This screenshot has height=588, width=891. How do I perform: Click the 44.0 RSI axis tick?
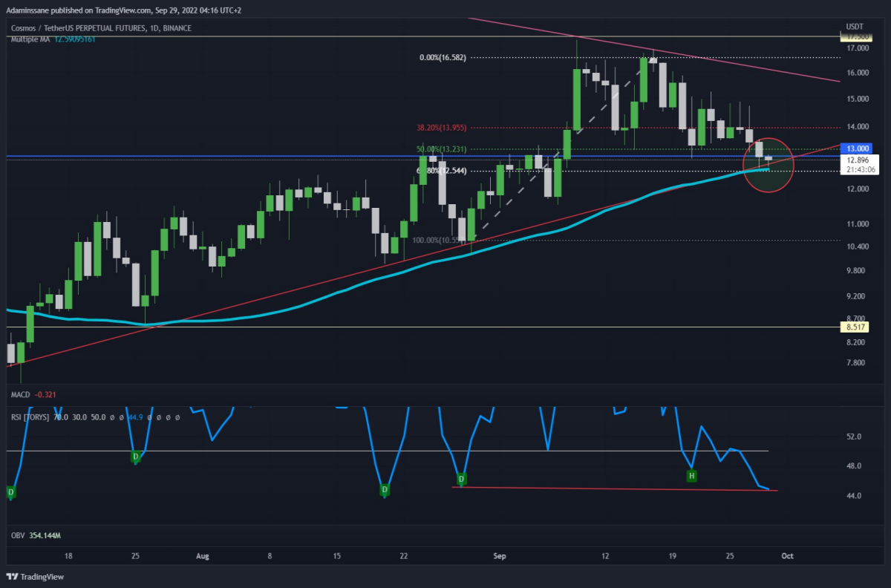coord(854,496)
